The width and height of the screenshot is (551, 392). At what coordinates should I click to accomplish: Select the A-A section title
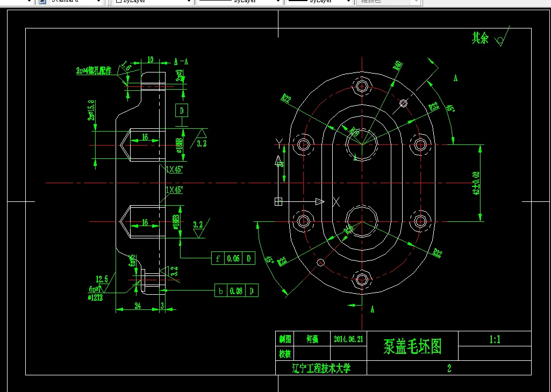pyautogui.click(x=181, y=62)
